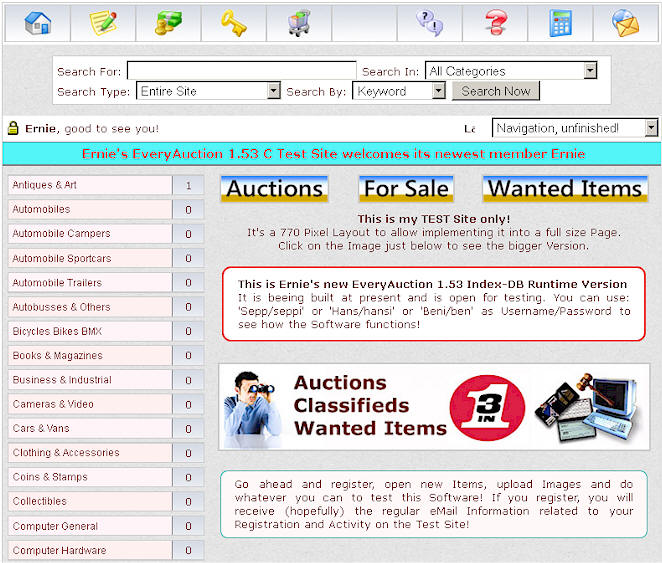Click the count 0 beside Automobiles

[188, 209]
